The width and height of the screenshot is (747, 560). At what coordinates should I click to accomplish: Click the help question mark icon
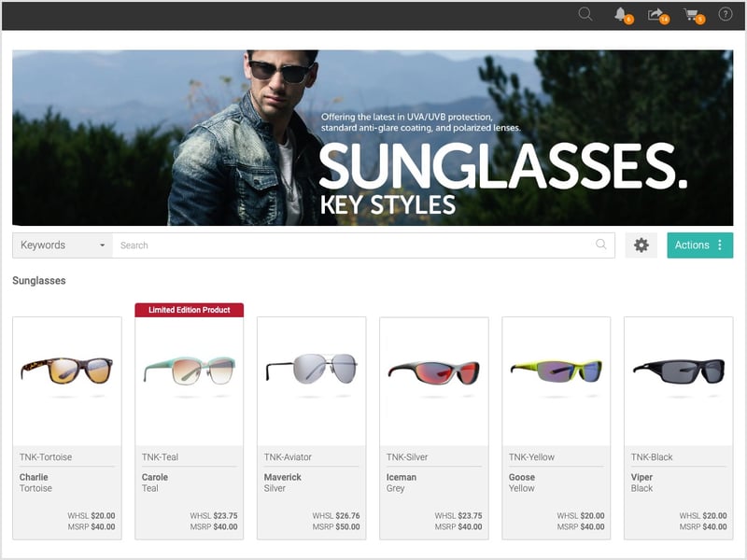724,14
